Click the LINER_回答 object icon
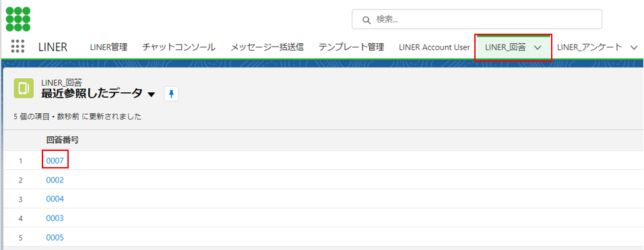The image size is (644, 250). [x=24, y=88]
